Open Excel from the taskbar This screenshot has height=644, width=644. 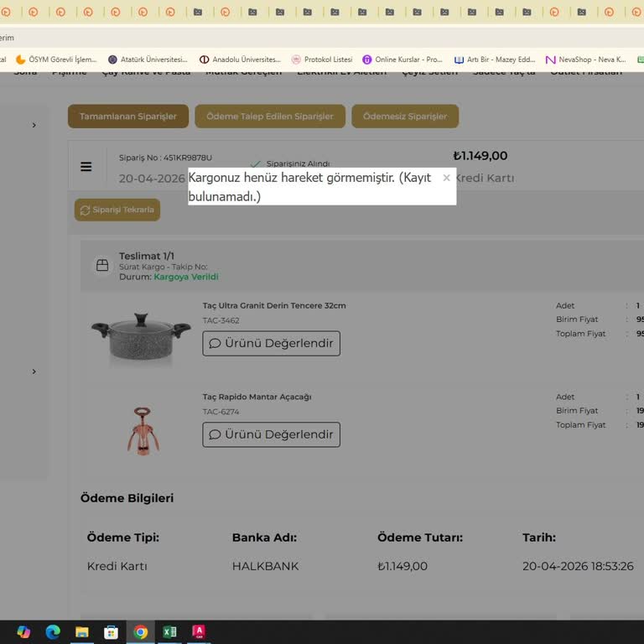tap(169, 631)
